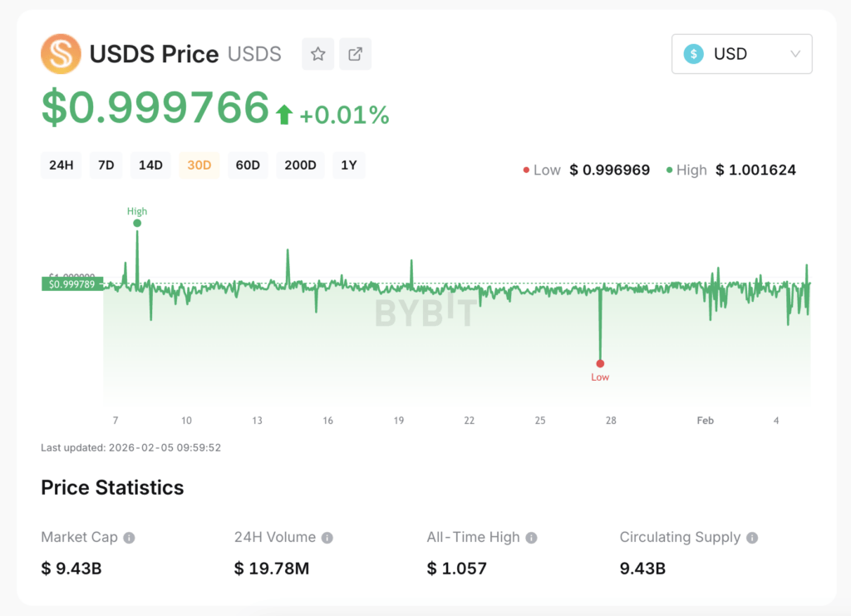The width and height of the screenshot is (851, 616).
Task: Click the $0.999789 price label on chart axis
Action: coord(71,283)
